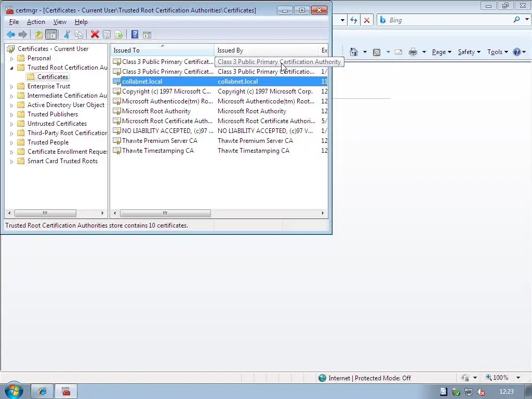The image size is (532, 399).
Task: Go up one level with folder icon
Action: 38,35
